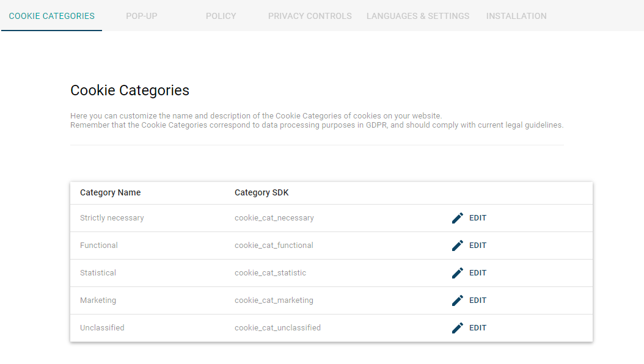Open the Policy tab
644x364 pixels.
(x=221, y=16)
